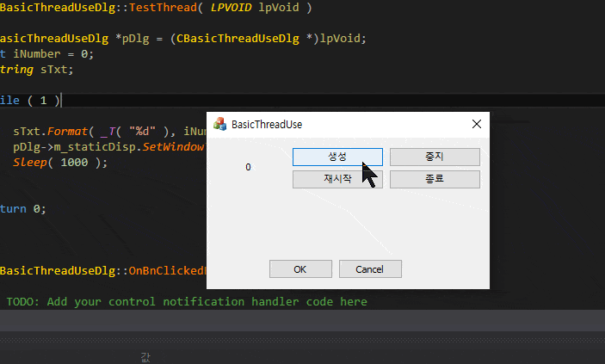Click the BasicThreadUse title bar text
Viewport: 605px width, 364px height.
(267, 124)
